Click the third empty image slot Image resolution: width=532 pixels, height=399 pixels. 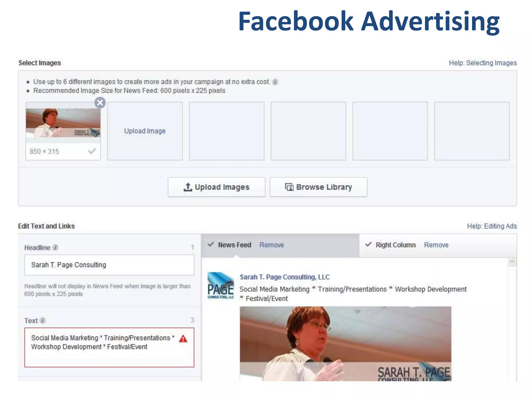click(x=308, y=131)
